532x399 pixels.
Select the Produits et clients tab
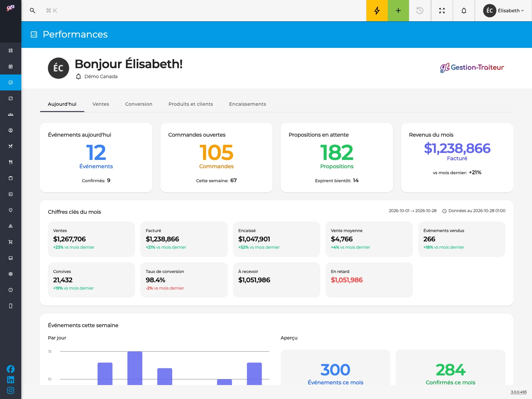tap(191, 104)
